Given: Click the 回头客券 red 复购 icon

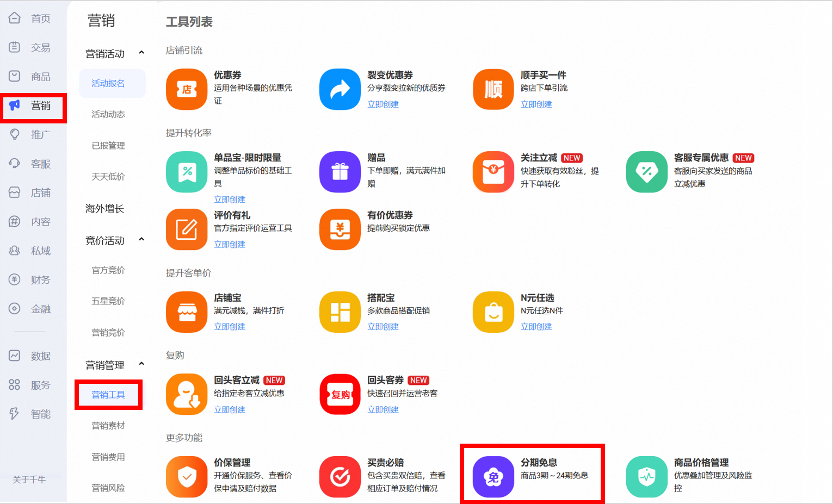Looking at the screenshot, I should [x=340, y=394].
